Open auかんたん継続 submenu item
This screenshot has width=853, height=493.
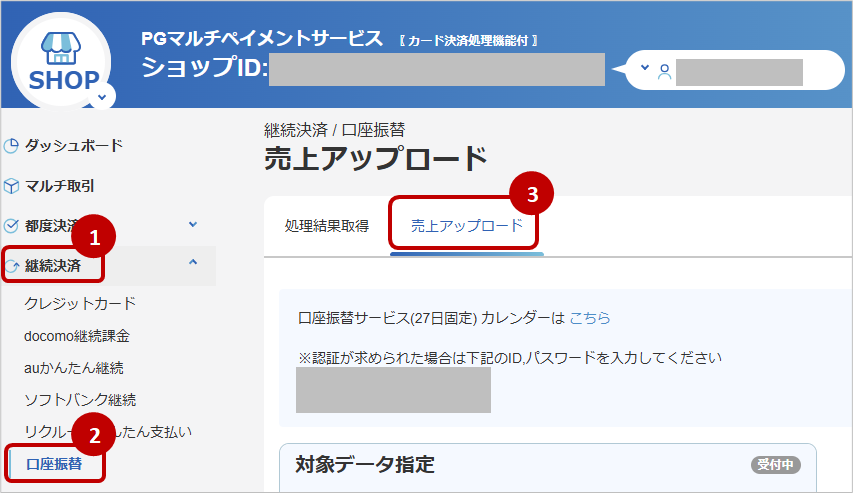(73, 368)
